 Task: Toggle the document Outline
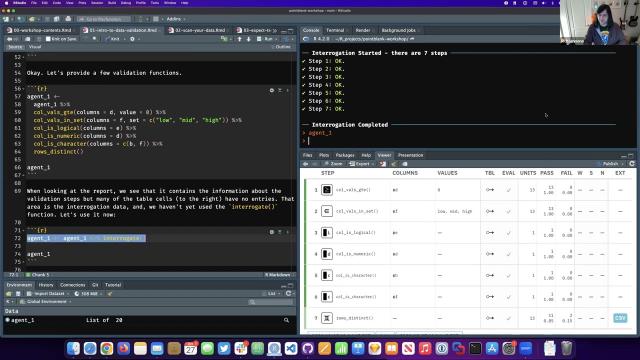click(x=281, y=47)
